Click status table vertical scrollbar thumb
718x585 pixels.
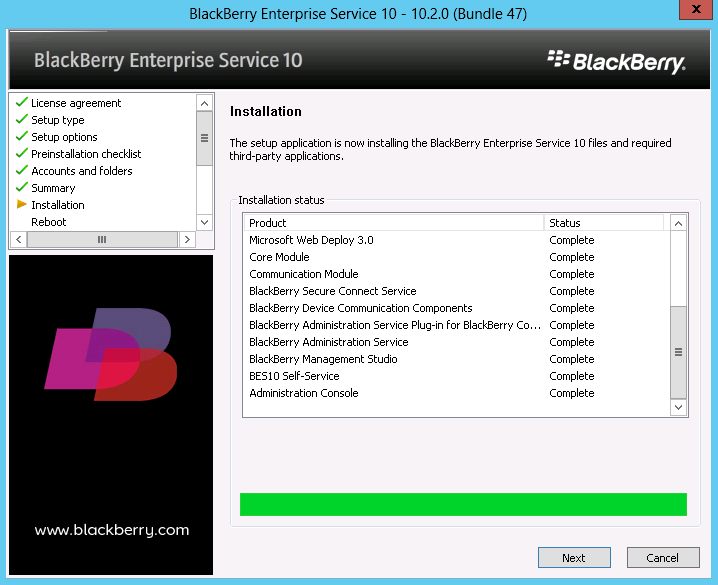[678, 352]
